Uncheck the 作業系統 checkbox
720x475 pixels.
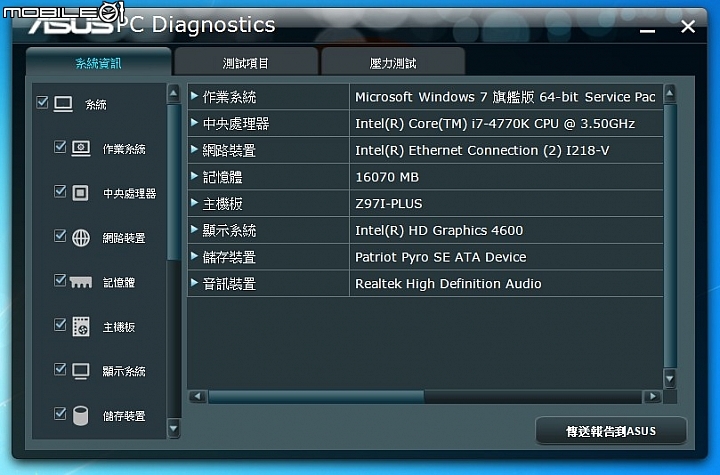60,146
